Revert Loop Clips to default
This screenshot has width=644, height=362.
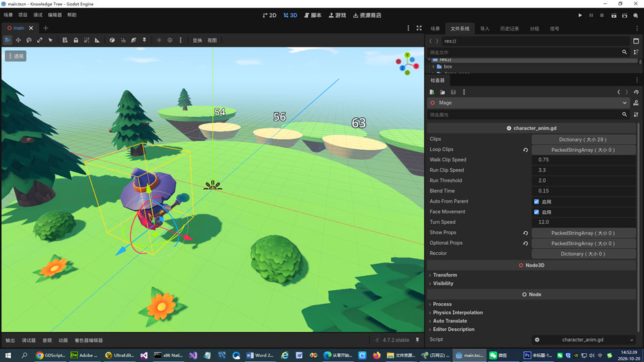point(525,150)
